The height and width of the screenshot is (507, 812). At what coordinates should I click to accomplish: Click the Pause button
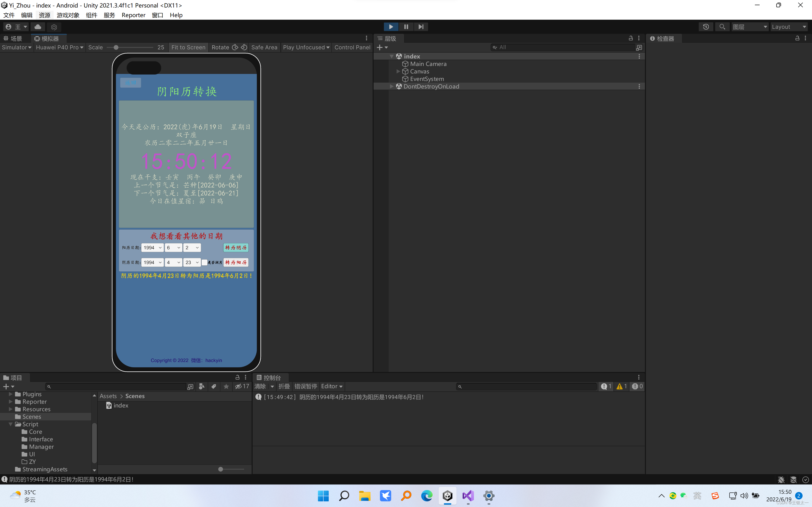406,27
